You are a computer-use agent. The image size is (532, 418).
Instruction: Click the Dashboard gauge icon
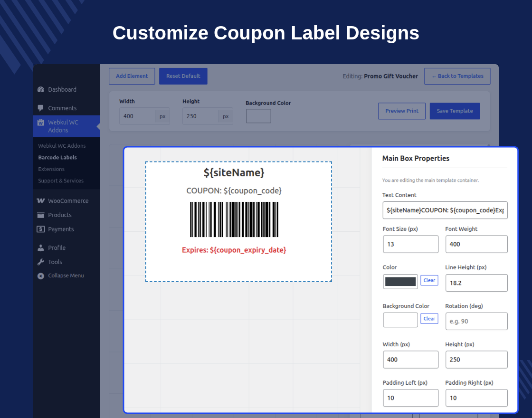click(41, 90)
